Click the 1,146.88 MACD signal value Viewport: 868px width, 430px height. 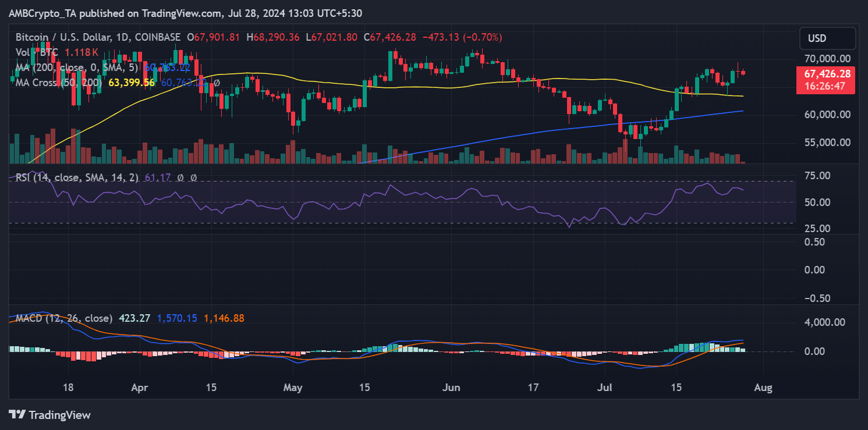(x=224, y=318)
